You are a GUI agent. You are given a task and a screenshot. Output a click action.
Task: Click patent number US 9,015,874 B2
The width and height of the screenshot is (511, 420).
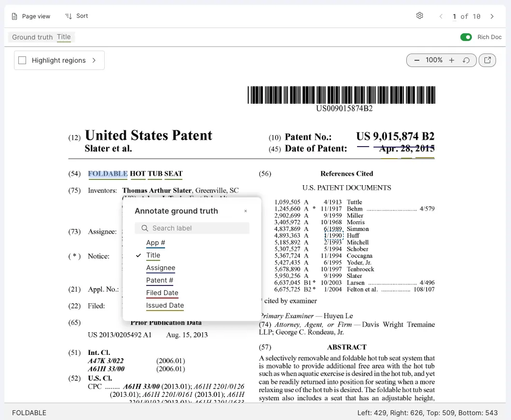[x=395, y=136]
